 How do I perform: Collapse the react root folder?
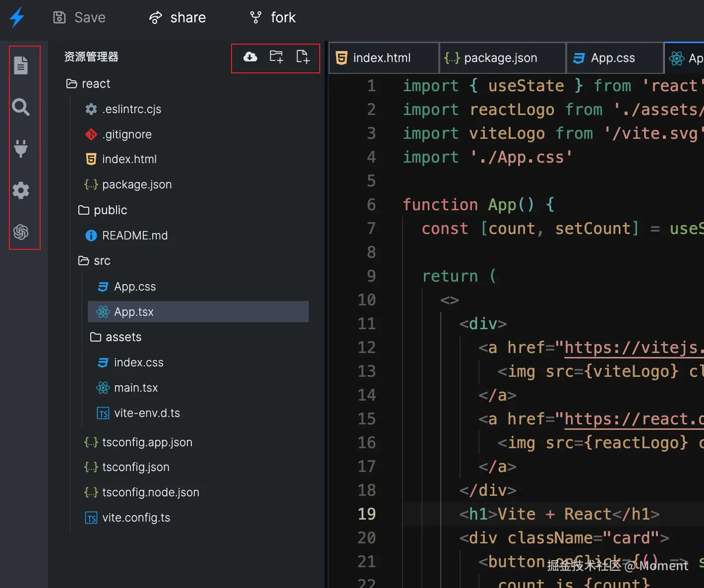(88, 84)
